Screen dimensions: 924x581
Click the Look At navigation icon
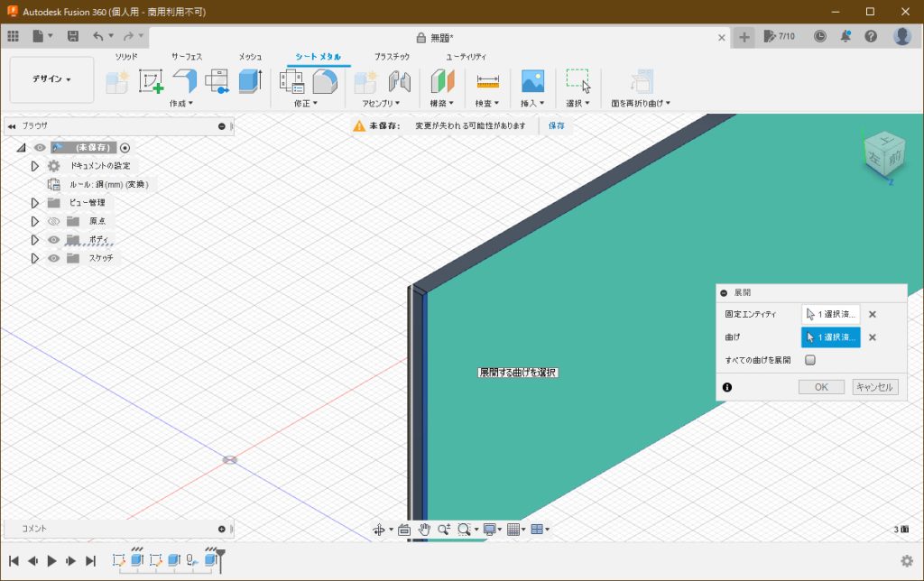pos(403,530)
